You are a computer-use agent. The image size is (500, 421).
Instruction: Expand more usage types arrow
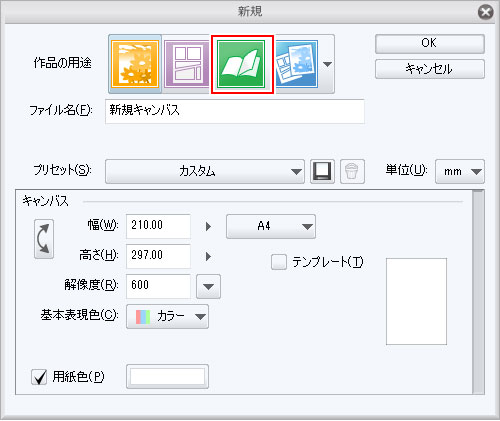pos(327,64)
